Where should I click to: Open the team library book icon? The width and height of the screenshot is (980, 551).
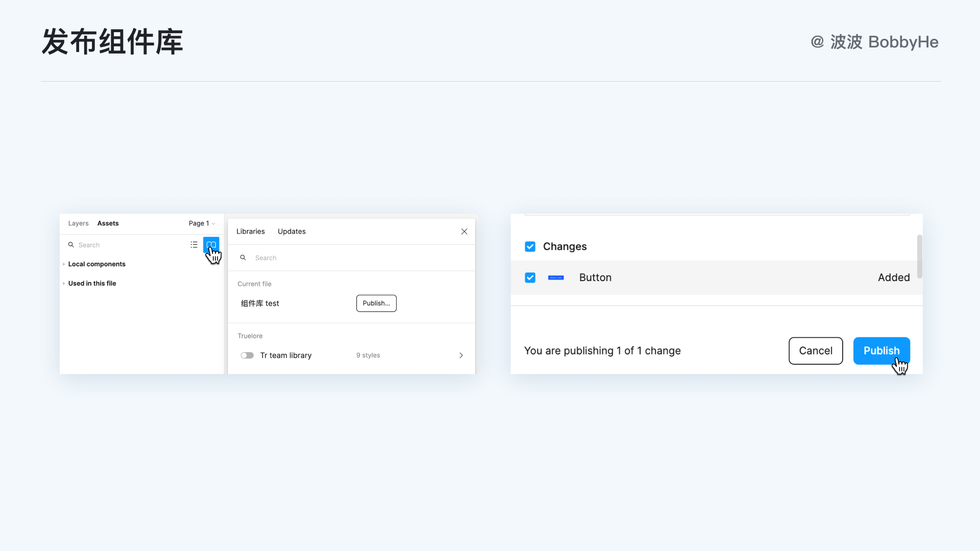211,245
